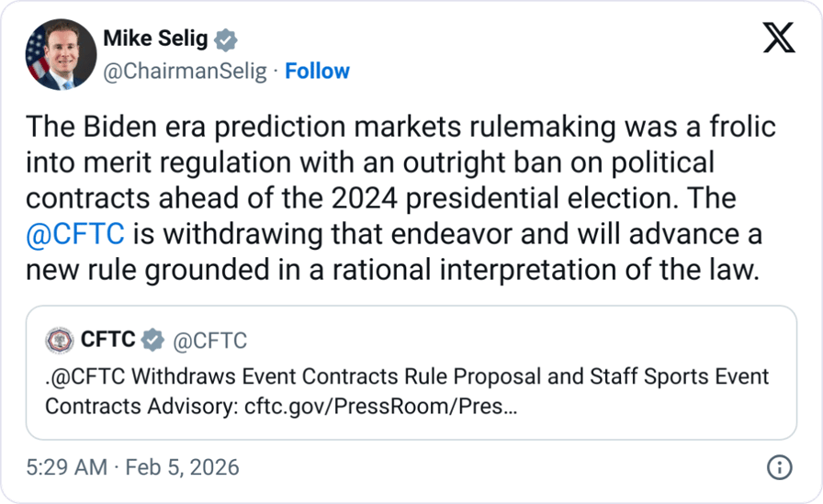Click 'Withdraws Event Contracts Rule Proposal' text
Viewport: 823px width, 504px height.
pyautogui.click(x=310, y=376)
